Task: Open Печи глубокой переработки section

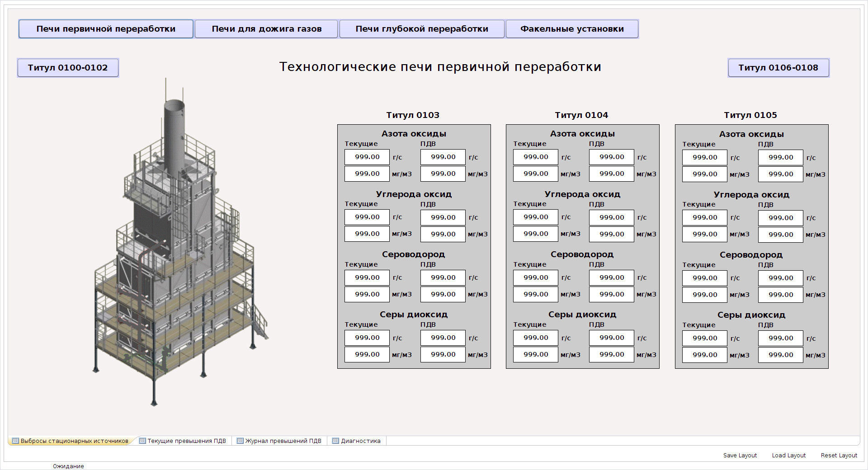Action: (x=422, y=29)
